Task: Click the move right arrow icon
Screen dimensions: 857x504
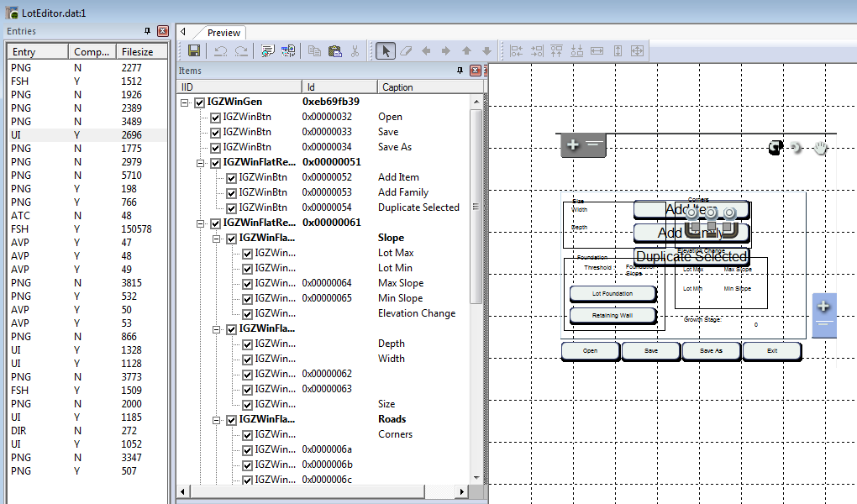Action: [446, 51]
